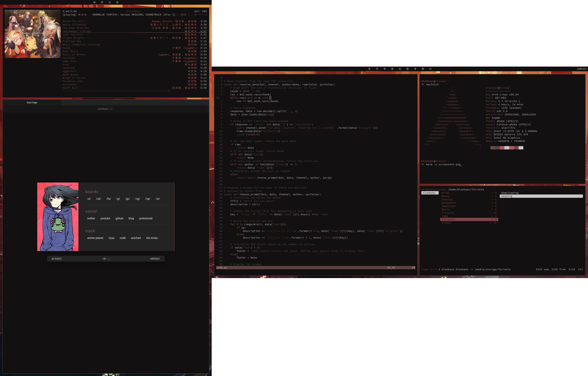
Task: Select the 東 workspace in the top bar
Action: [94, 2]
